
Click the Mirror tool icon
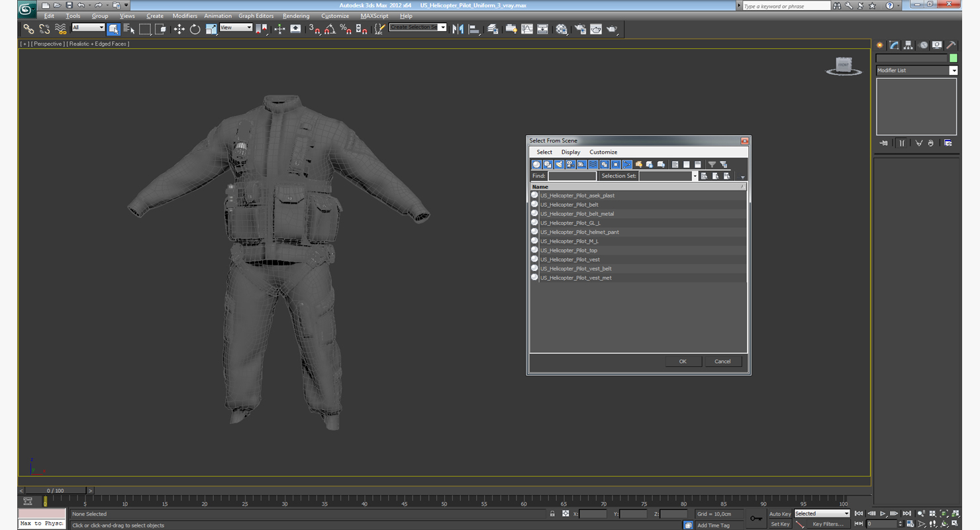pos(458,29)
